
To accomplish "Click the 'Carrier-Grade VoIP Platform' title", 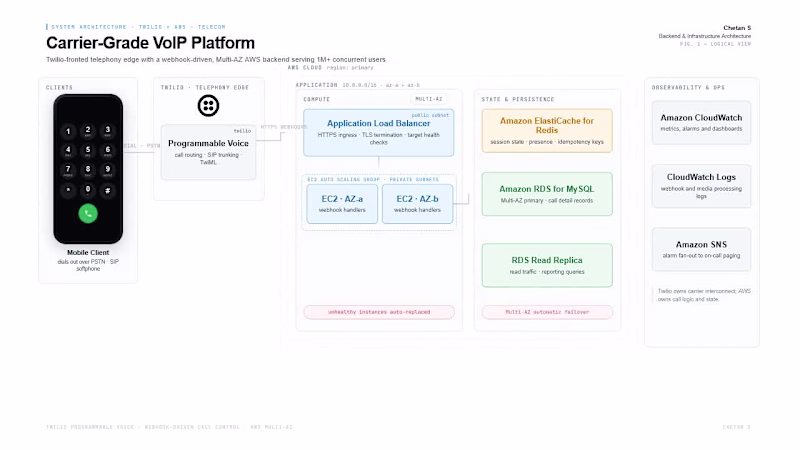I will click(150, 43).
